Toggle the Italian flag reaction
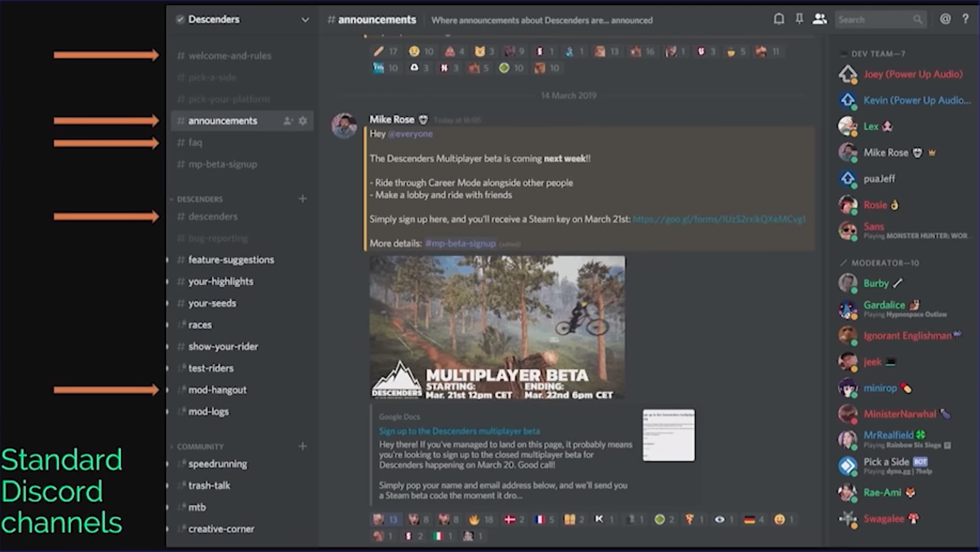Screen dimensions: 980x552 point(443,536)
